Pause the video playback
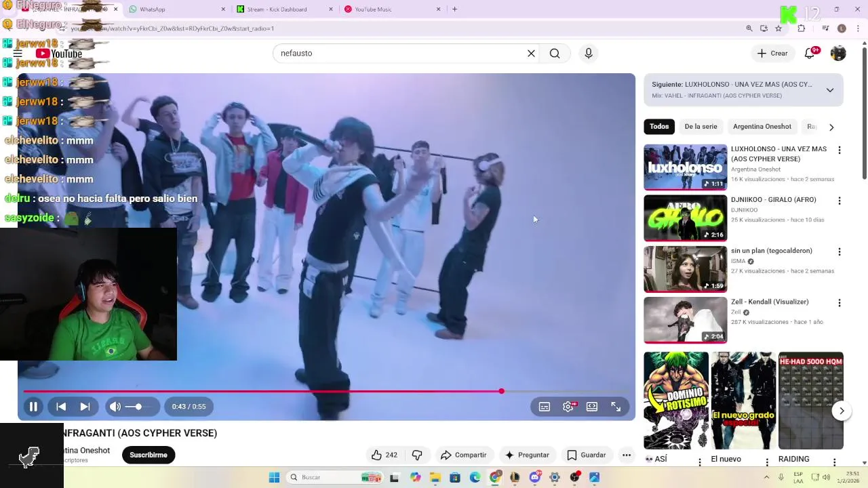Screen dimensions: 868x488 point(33,407)
